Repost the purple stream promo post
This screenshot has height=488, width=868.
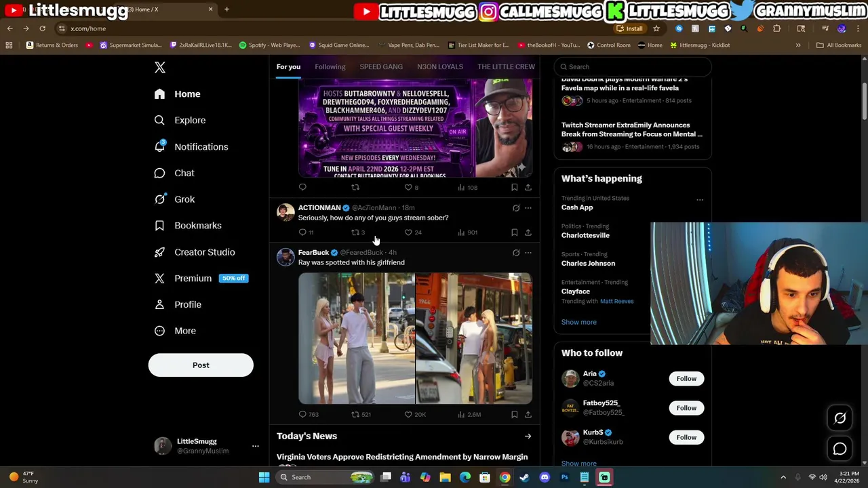click(355, 187)
